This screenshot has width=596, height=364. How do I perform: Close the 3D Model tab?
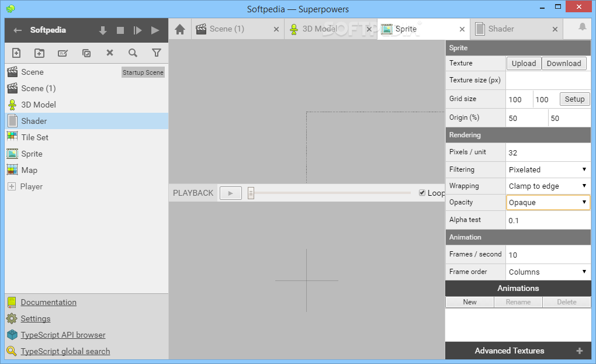369,29
